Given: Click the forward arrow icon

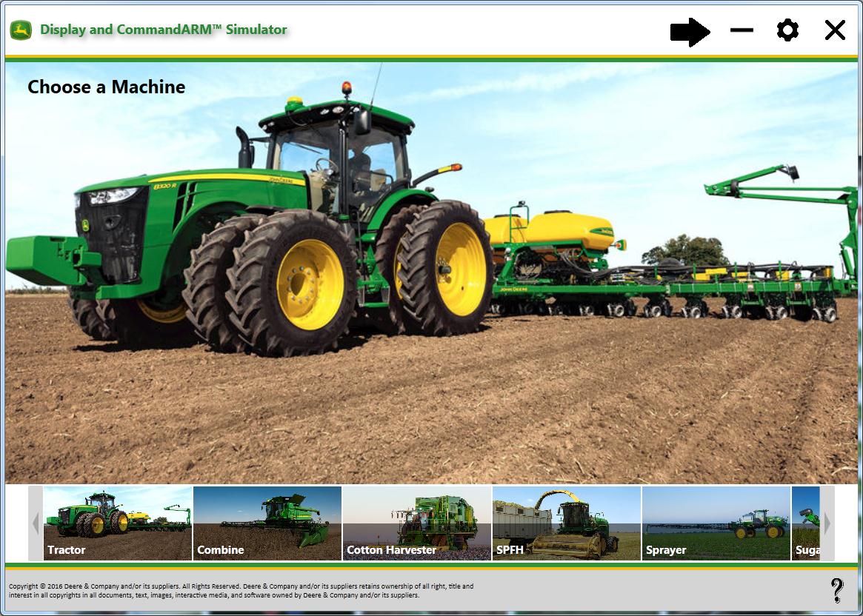Looking at the screenshot, I should pyautogui.click(x=690, y=31).
